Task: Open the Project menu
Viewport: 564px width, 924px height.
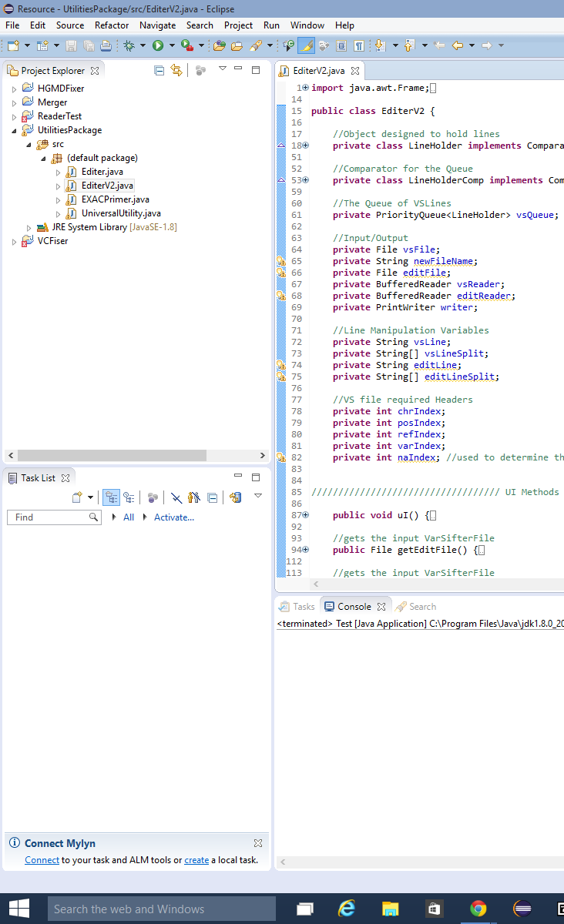Action: (x=238, y=25)
